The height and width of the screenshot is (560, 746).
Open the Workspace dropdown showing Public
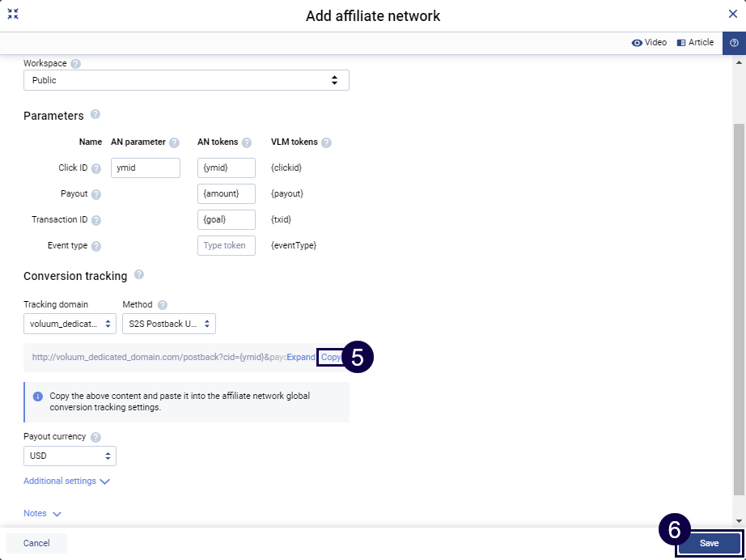pyautogui.click(x=186, y=80)
